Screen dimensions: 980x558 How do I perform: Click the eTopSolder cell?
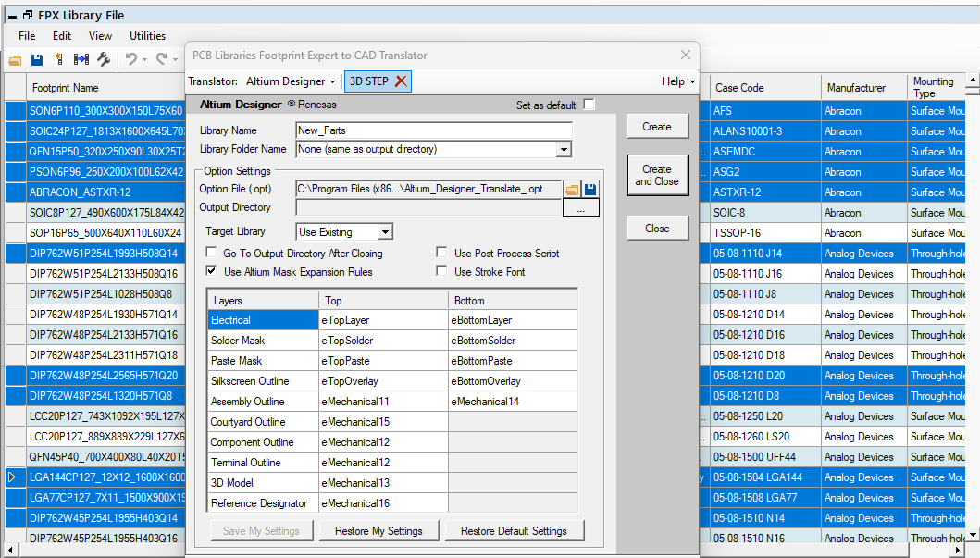383,341
